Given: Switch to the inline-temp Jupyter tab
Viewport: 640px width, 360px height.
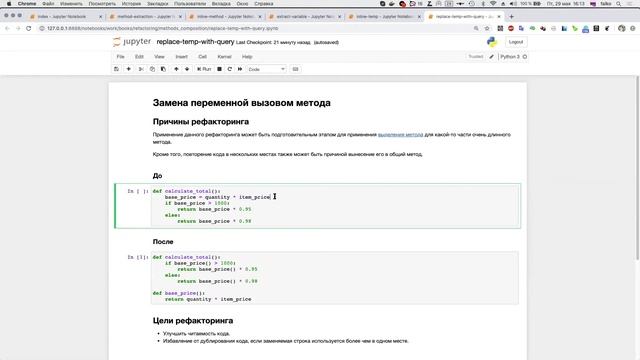Looking at the screenshot, I should [384, 17].
